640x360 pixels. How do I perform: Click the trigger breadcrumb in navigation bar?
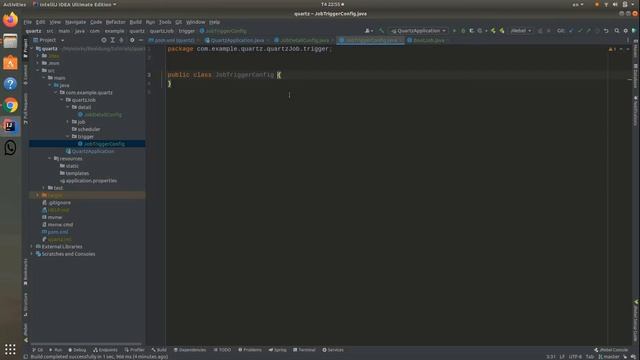pos(187,31)
